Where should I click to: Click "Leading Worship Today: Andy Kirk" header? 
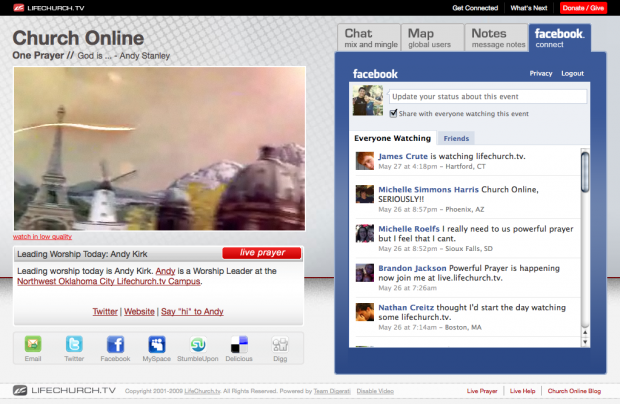click(x=82, y=254)
